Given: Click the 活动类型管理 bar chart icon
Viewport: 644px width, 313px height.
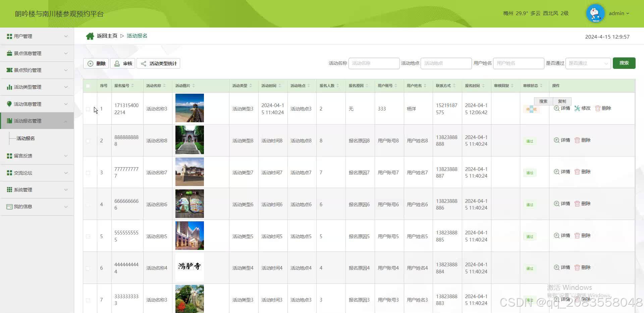Looking at the screenshot, I should tap(9, 87).
